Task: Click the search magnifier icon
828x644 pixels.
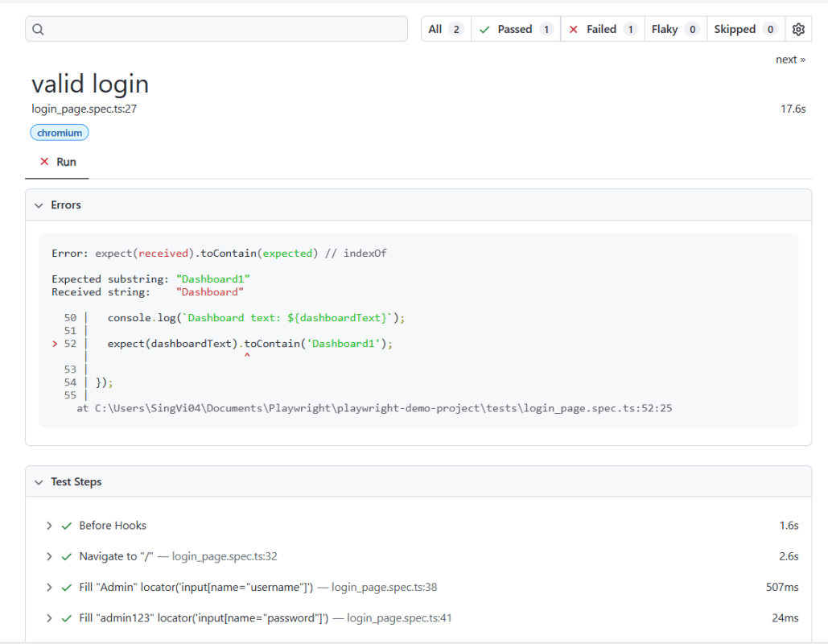Action: point(38,30)
